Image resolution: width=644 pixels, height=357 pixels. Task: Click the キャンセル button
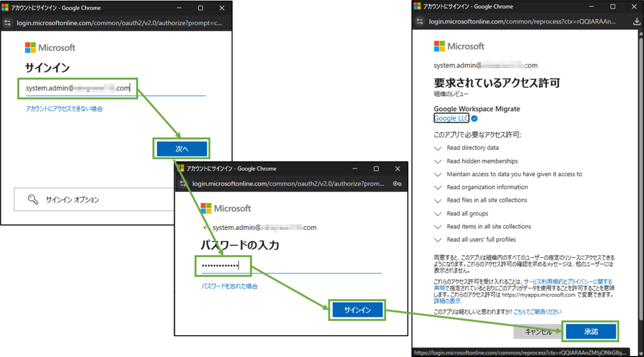pyautogui.click(x=538, y=332)
